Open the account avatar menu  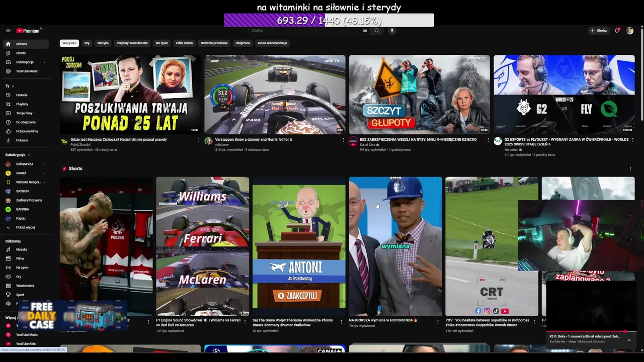click(x=630, y=31)
